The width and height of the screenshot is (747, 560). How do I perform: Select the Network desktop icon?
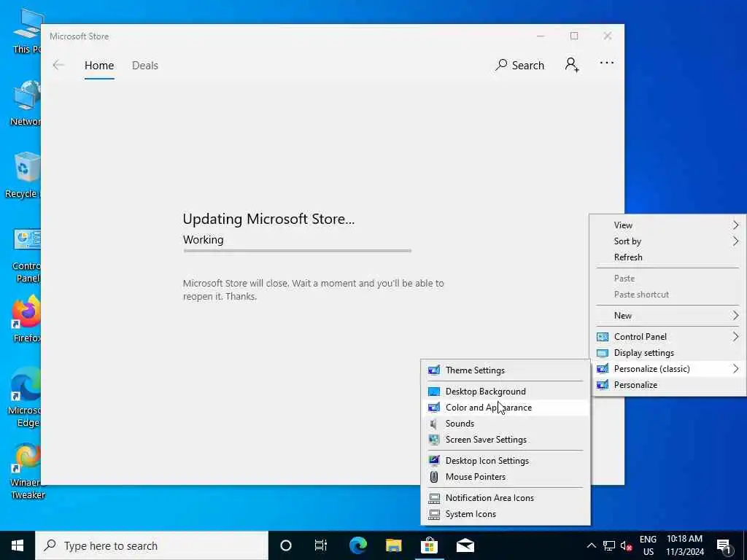click(26, 103)
